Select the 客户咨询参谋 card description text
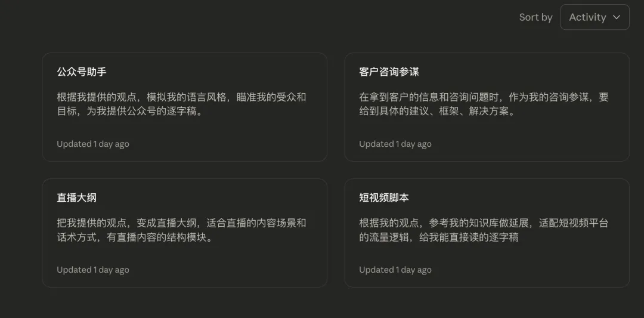This screenshot has height=318, width=644. point(484,104)
